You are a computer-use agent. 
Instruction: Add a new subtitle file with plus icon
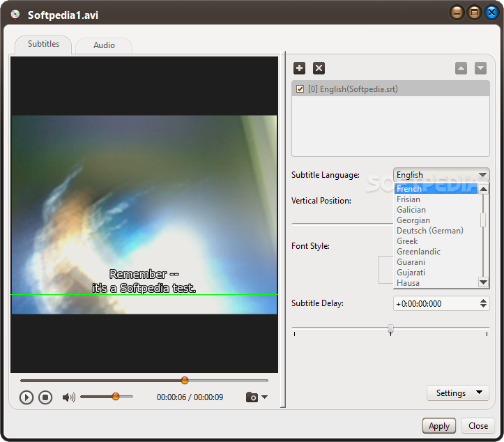tap(299, 68)
